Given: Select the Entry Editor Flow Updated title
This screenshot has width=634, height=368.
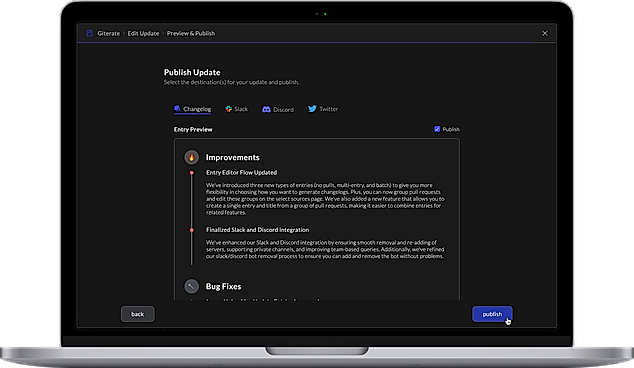Looking at the screenshot, I should (x=241, y=172).
